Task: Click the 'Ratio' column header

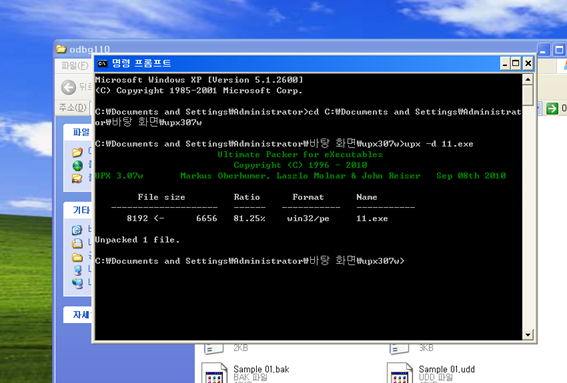Action: (x=247, y=197)
